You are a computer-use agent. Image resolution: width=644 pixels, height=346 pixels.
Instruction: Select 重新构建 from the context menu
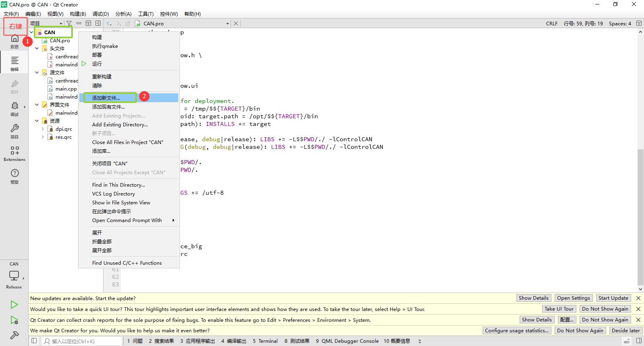129,76
